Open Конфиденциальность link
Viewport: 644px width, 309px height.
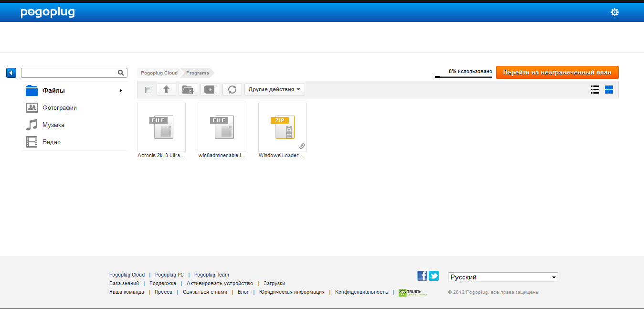[x=361, y=292]
